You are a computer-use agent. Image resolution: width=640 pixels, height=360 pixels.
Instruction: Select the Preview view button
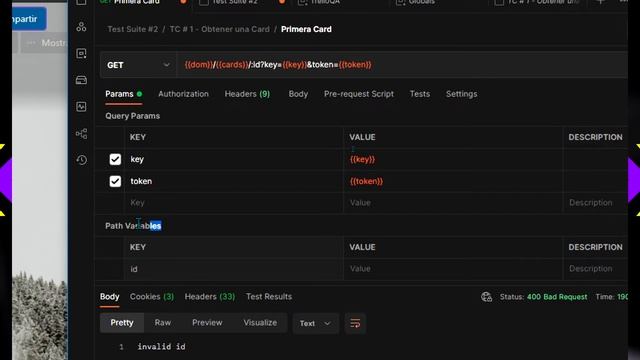[x=207, y=323]
